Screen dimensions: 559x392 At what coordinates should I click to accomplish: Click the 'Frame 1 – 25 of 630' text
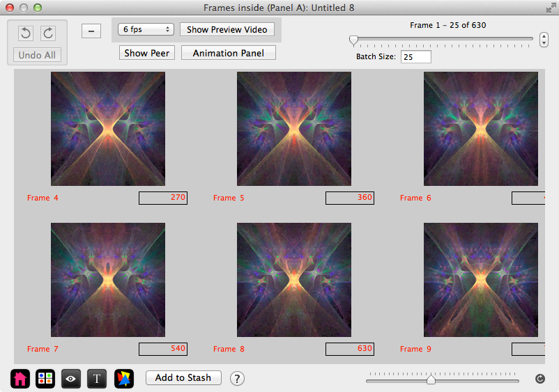(x=447, y=25)
